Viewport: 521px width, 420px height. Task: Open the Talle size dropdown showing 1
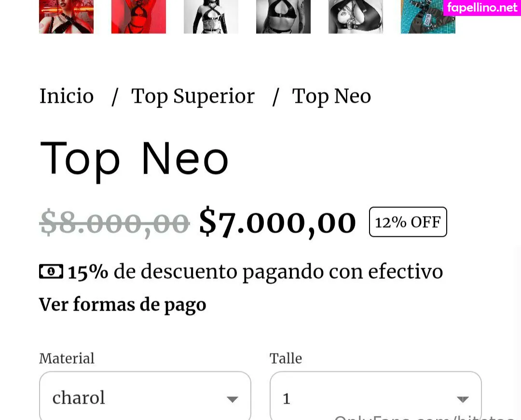(x=375, y=396)
